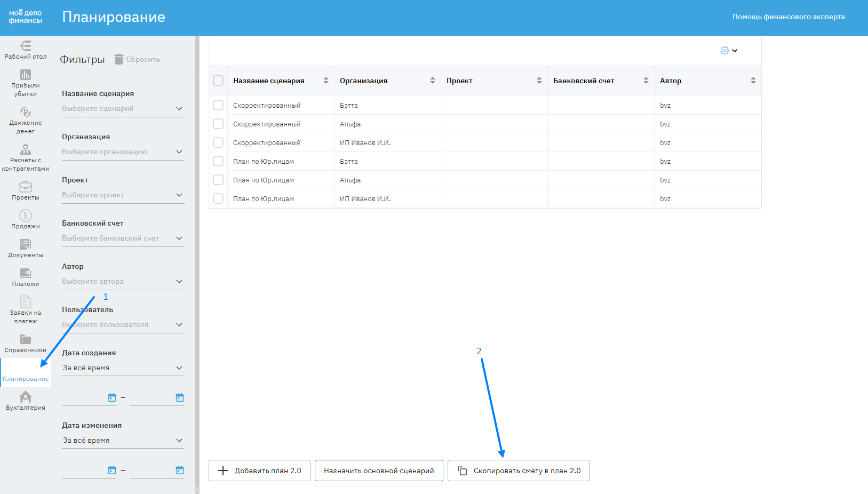Open Рабочий стол sidebar icon
Screen dimensions: 868x494
26,46
